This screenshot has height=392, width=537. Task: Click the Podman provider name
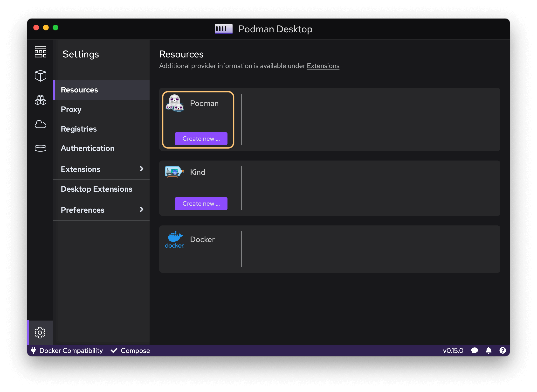click(204, 103)
